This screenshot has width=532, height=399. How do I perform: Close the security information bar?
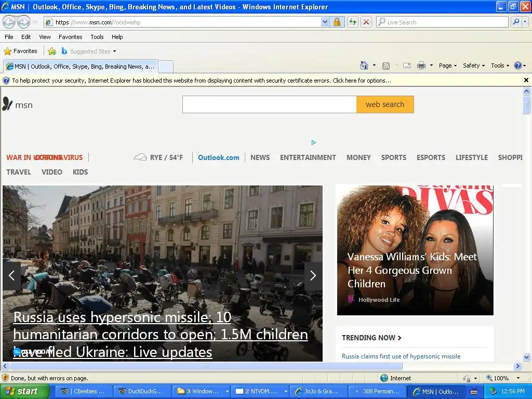526,80
